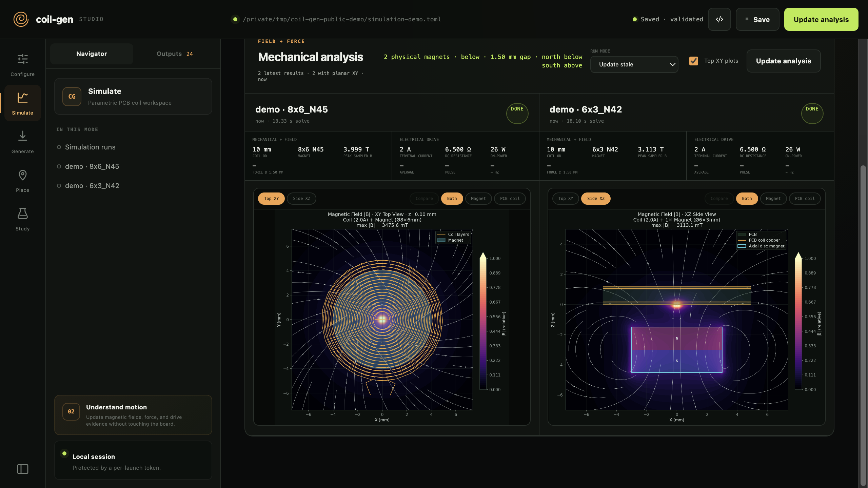Screen dimensions: 868x488
Task: Click the Local session status dot
Action: pos(64,453)
